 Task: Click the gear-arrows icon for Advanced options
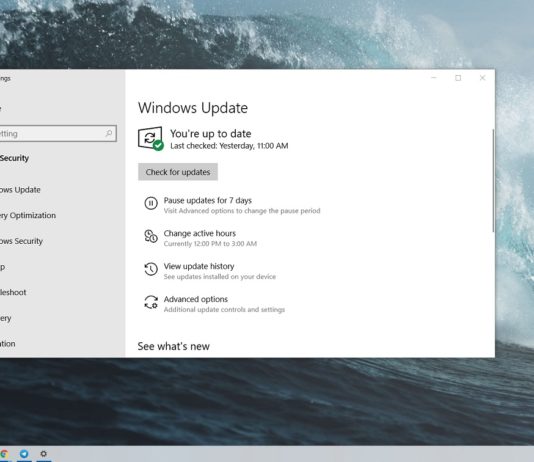point(151,302)
